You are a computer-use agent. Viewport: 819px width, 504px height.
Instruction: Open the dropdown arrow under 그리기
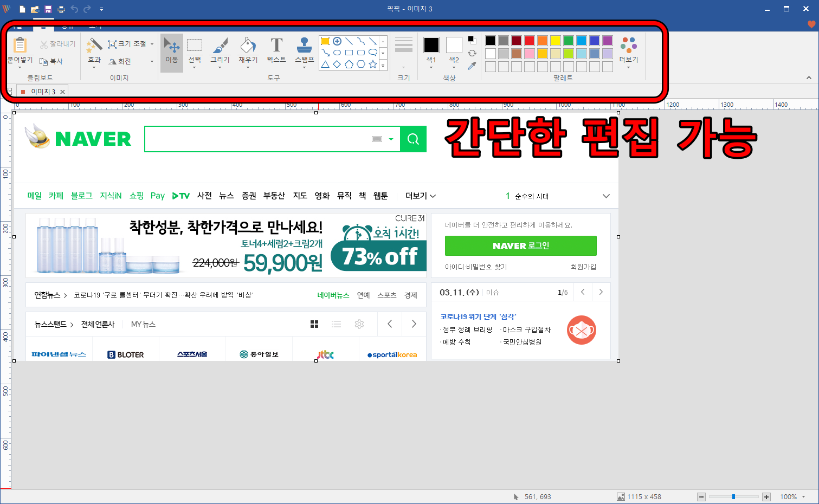pos(220,68)
